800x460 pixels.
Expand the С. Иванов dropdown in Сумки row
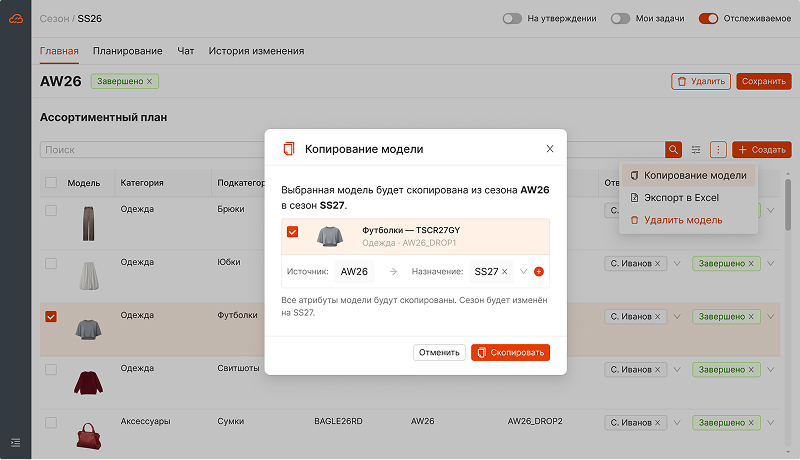(x=677, y=422)
